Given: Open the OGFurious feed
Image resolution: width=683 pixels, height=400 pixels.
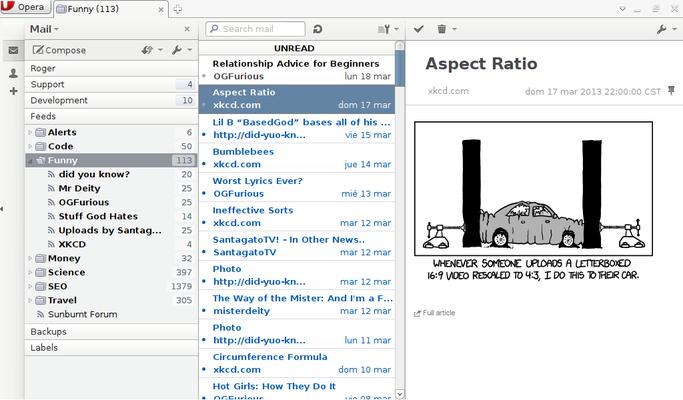Looking at the screenshot, I should (x=111, y=202).
